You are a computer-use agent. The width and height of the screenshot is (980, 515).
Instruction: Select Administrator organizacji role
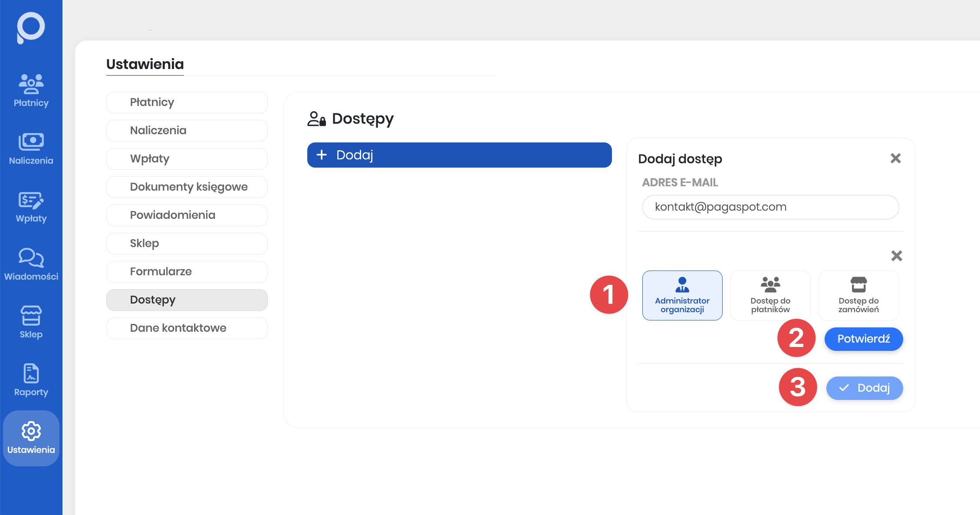tap(682, 295)
